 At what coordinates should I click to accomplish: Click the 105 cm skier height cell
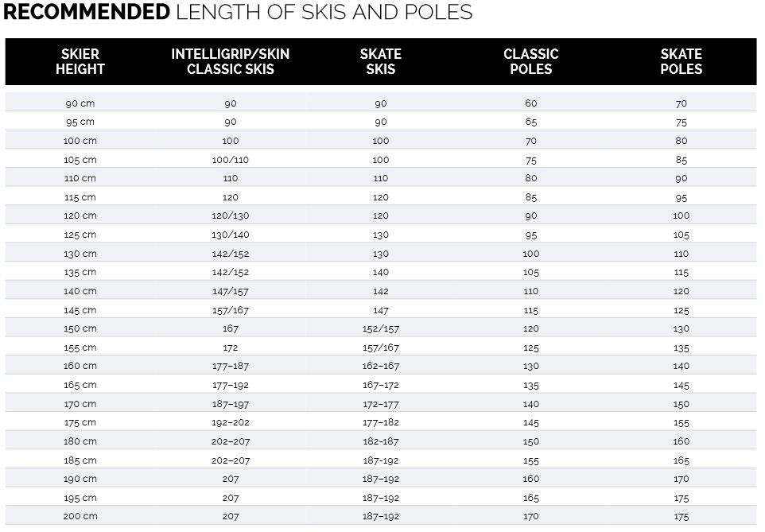80,160
